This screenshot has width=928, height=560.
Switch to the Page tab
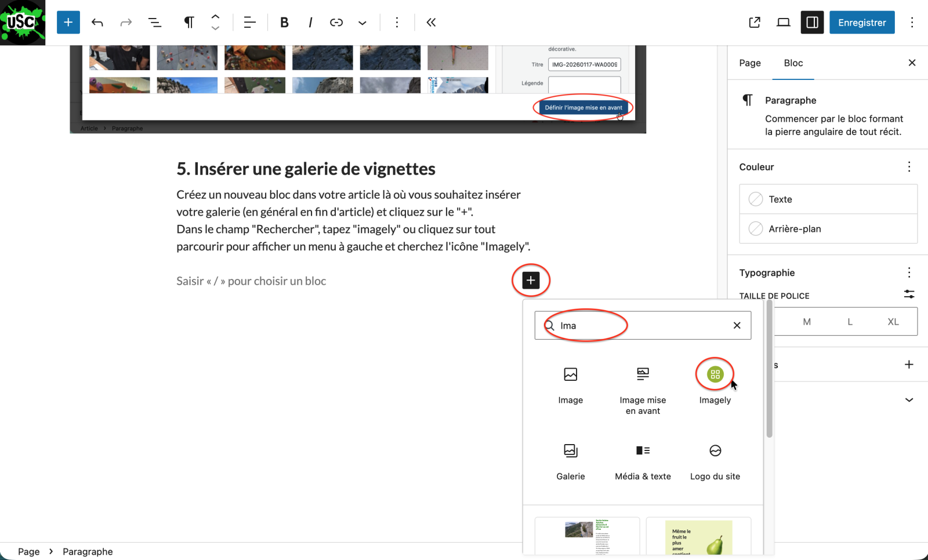click(x=749, y=63)
